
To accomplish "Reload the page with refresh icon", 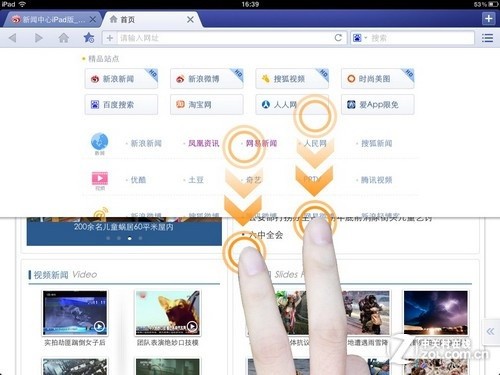I will click(338, 38).
